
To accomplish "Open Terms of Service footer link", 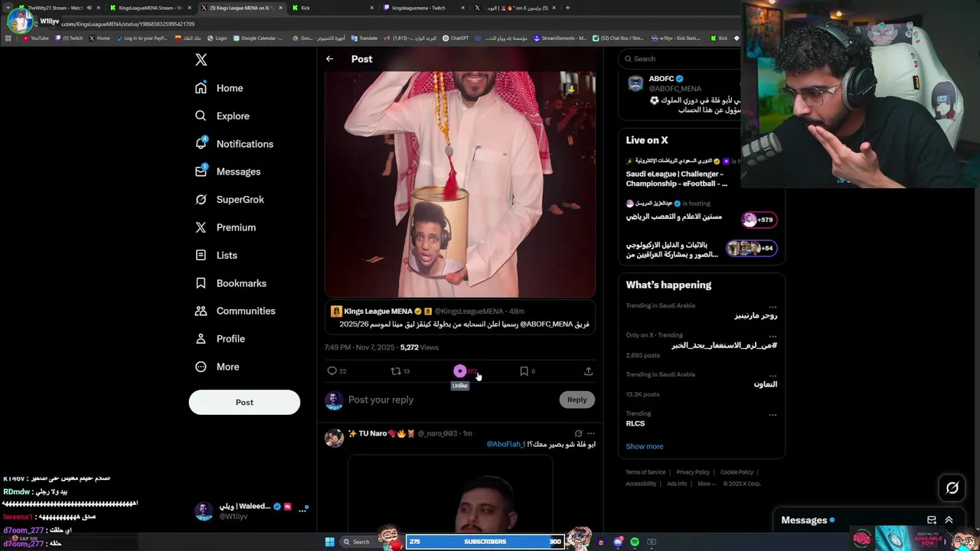I will (645, 472).
